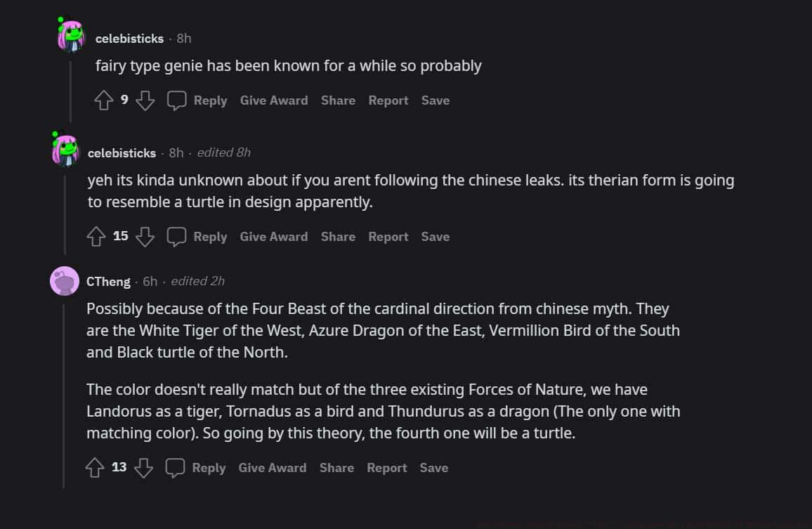The width and height of the screenshot is (812, 529).
Task: Upvote the fairy type genie comment
Action: pos(104,100)
